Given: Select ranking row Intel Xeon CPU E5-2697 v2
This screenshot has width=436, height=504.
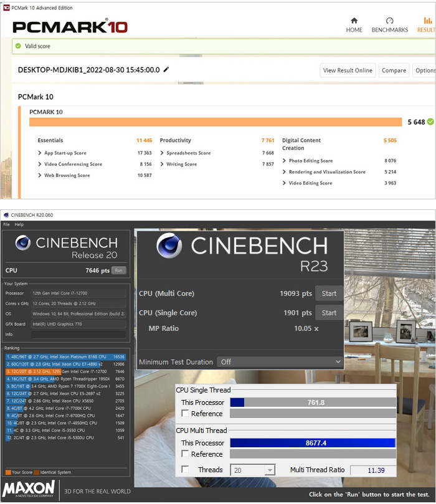Looking at the screenshot, I should point(65,394).
